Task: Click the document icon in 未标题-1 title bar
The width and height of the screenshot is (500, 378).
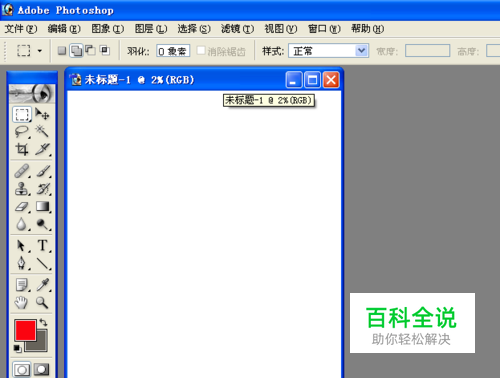Action: click(76, 80)
